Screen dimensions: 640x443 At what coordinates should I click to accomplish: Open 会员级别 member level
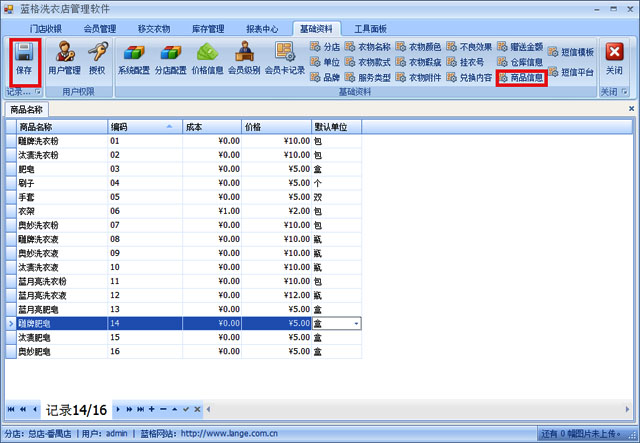(x=244, y=58)
